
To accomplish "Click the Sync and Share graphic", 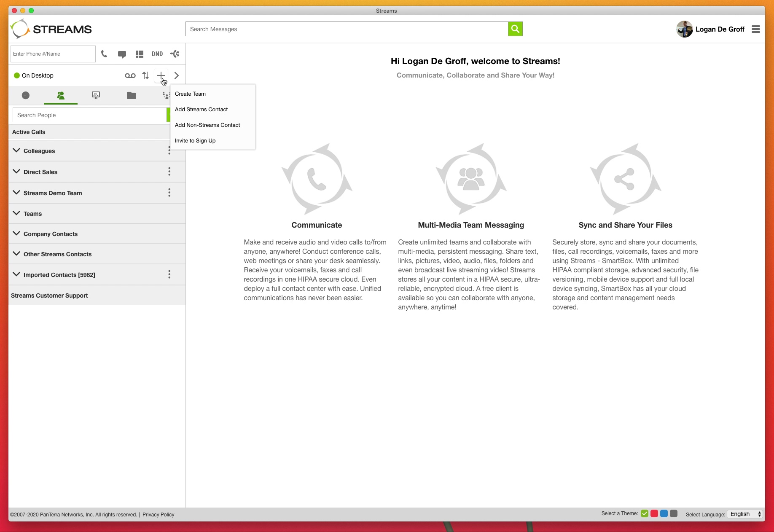I will point(625,179).
